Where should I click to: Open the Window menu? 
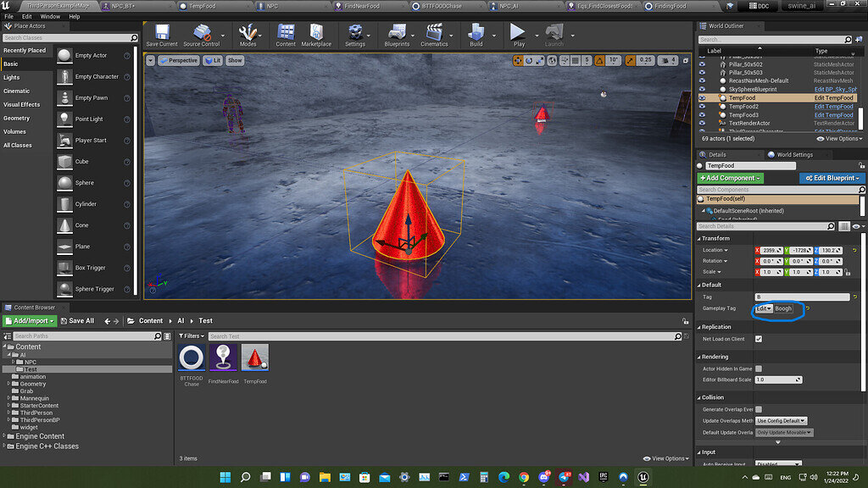point(50,16)
